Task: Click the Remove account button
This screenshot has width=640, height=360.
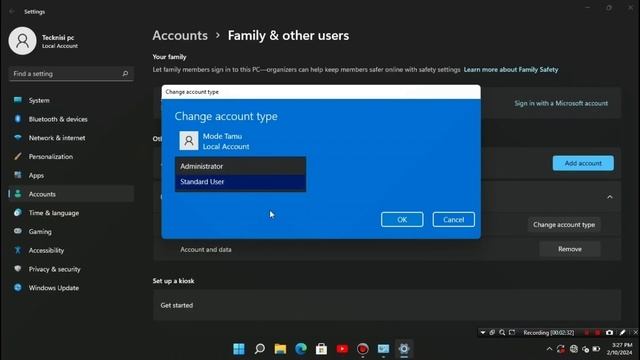Action: click(x=570, y=249)
